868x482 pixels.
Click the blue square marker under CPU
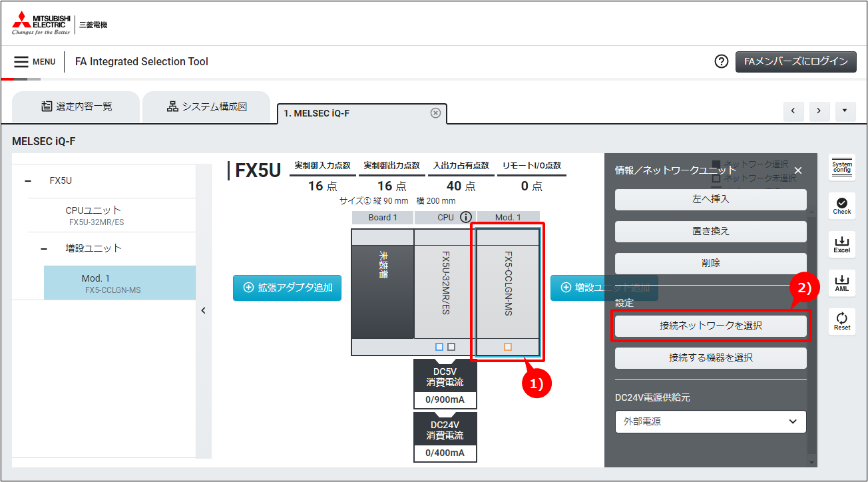point(439,347)
